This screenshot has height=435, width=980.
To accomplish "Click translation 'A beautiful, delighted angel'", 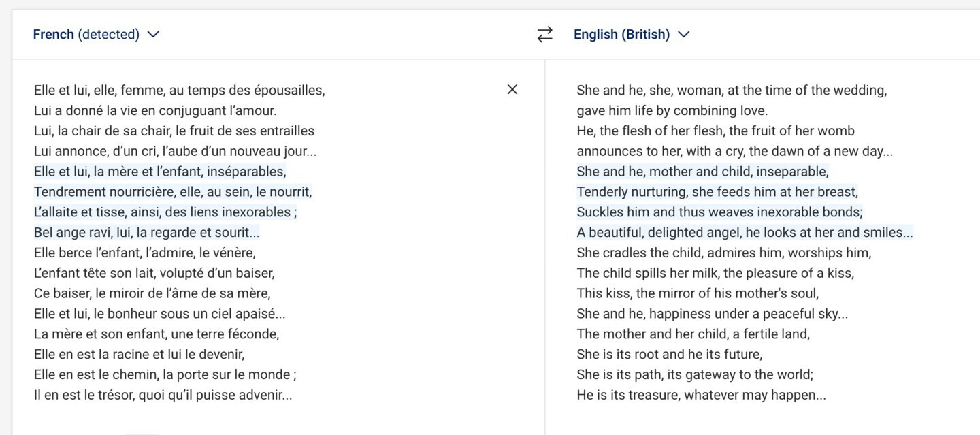I will tap(745, 233).
